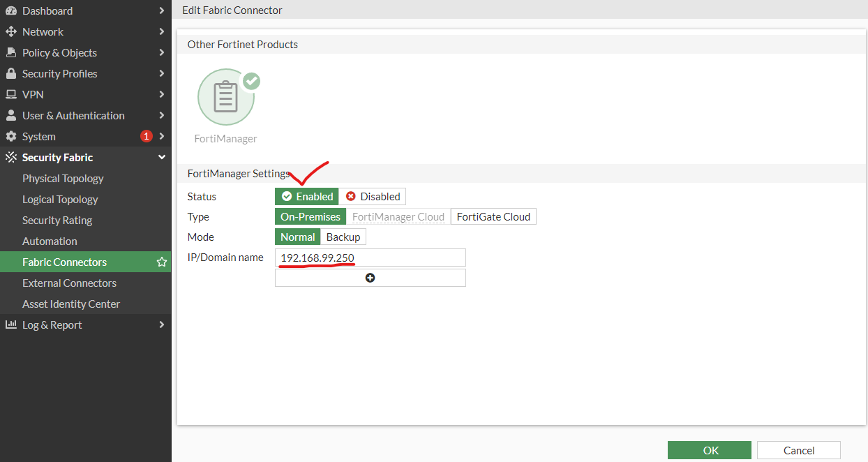Click the FortiManager clipboard icon
Viewport: 868px width, 462px height.
225,97
